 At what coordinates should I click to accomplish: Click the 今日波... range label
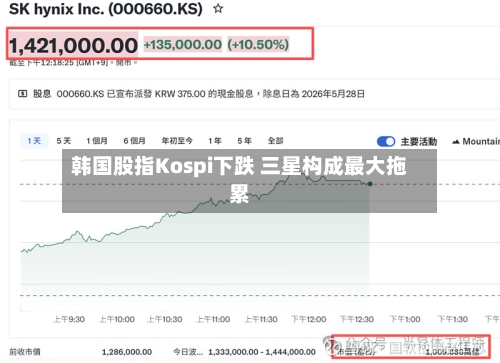tap(188, 352)
